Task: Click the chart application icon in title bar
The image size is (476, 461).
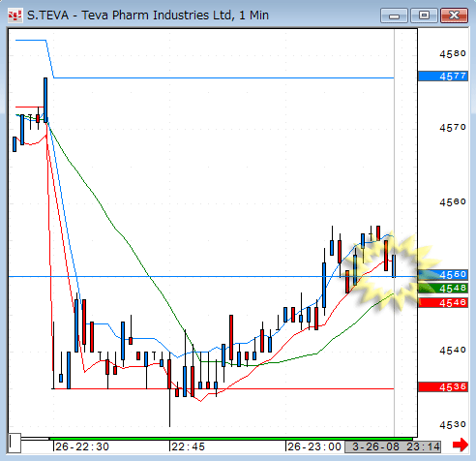Action: 15,15
